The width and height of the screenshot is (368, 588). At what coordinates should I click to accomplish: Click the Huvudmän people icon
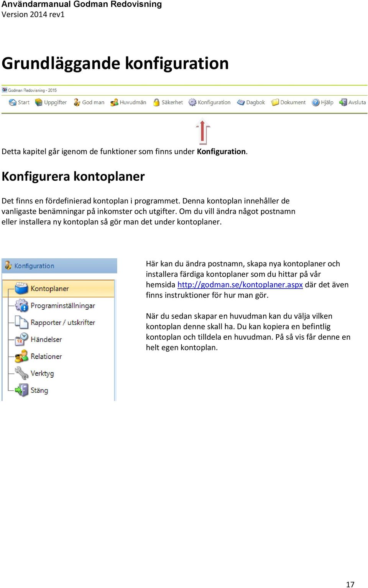pyautogui.click(x=114, y=102)
